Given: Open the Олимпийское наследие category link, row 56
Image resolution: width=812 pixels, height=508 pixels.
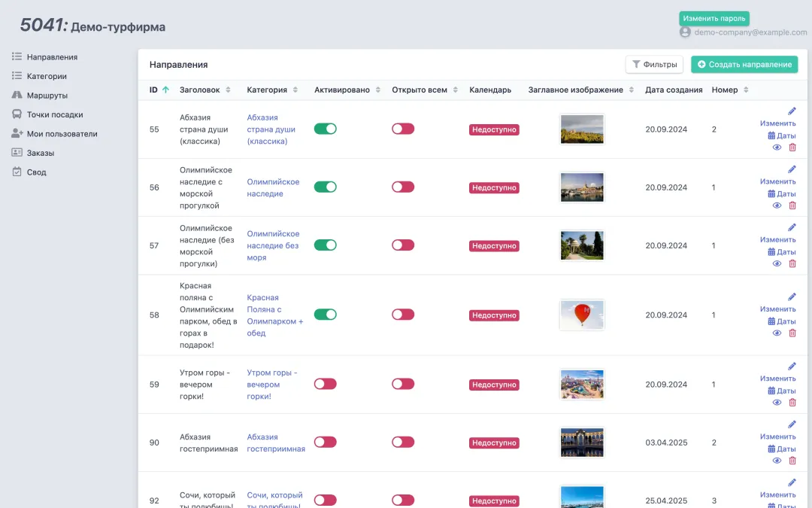Looking at the screenshot, I should (273, 187).
